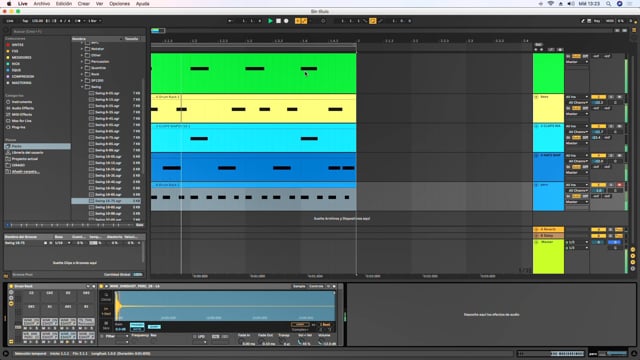Arm the Arrangement Record button in the transport
The image size is (640, 360).
click(286, 21)
